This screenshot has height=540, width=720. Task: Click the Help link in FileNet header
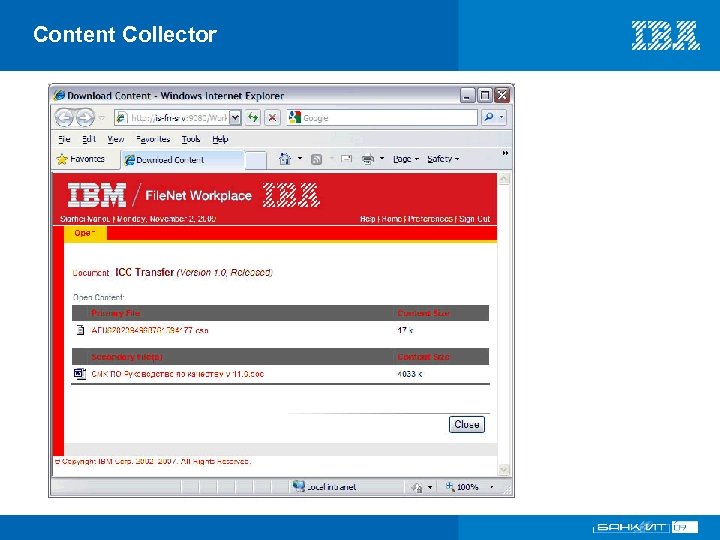[x=367, y=219]
